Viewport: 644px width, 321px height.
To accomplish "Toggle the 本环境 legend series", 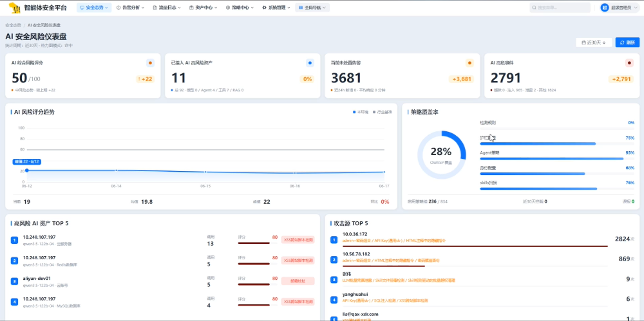I will pyautogui.click(x=361, y=112).
